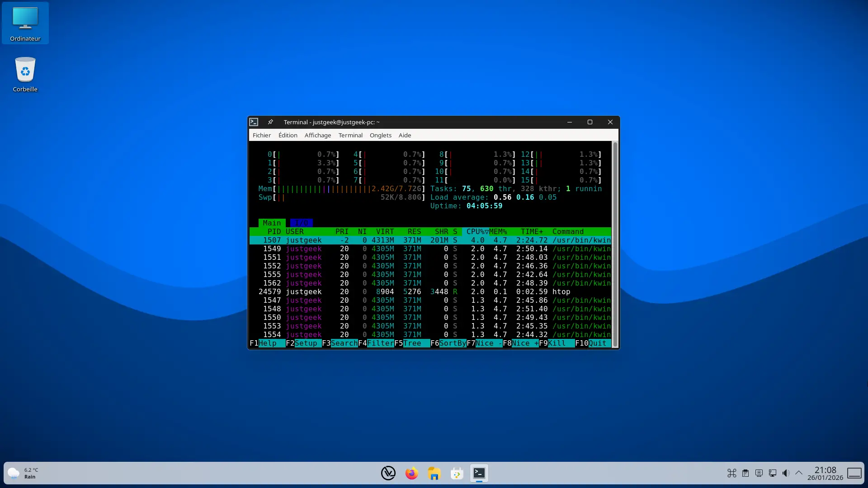The width and height of the screenshot is (868, 488).
Task: Click the clipboard tray icon
Action: pos(745,473)
